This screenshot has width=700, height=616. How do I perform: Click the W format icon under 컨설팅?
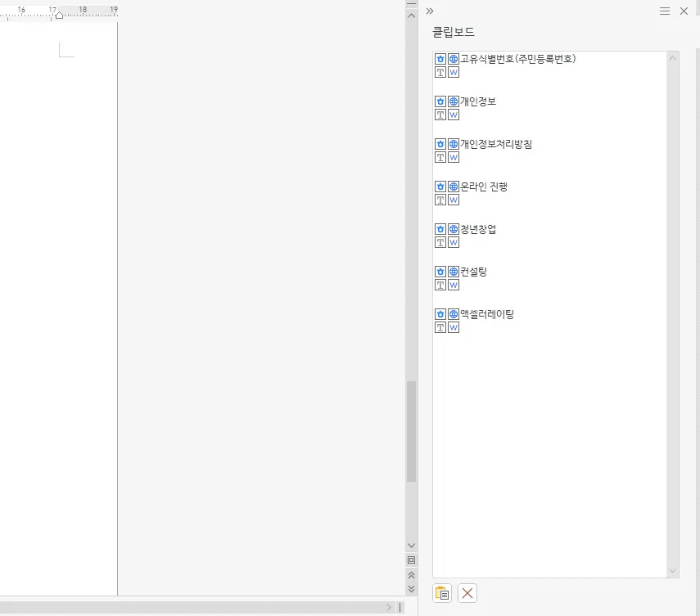(454, 285)
